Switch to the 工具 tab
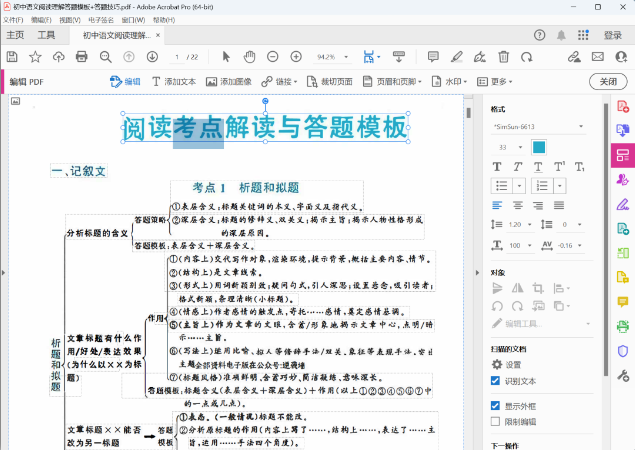 coord(46,35)
